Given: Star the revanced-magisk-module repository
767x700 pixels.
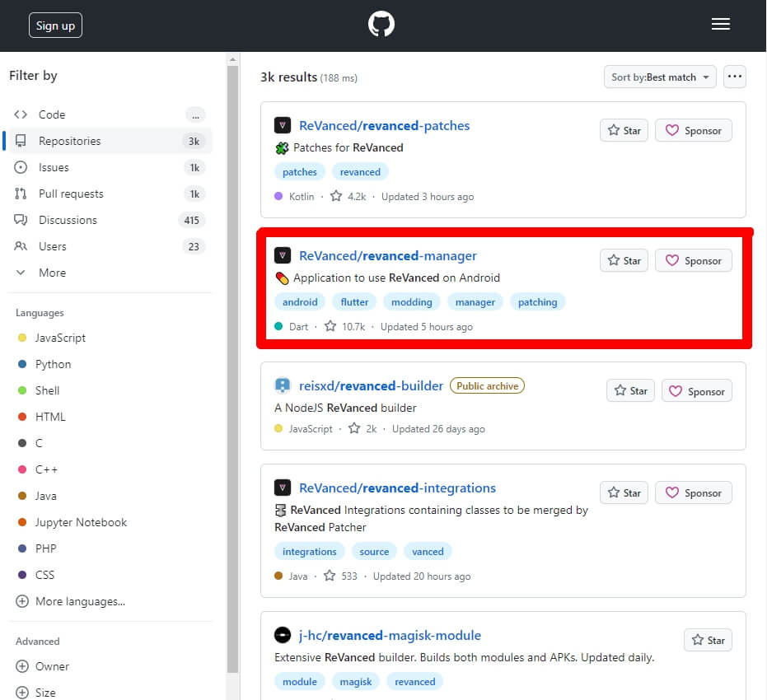Looking at the screenshot, I should click(708, 640).
